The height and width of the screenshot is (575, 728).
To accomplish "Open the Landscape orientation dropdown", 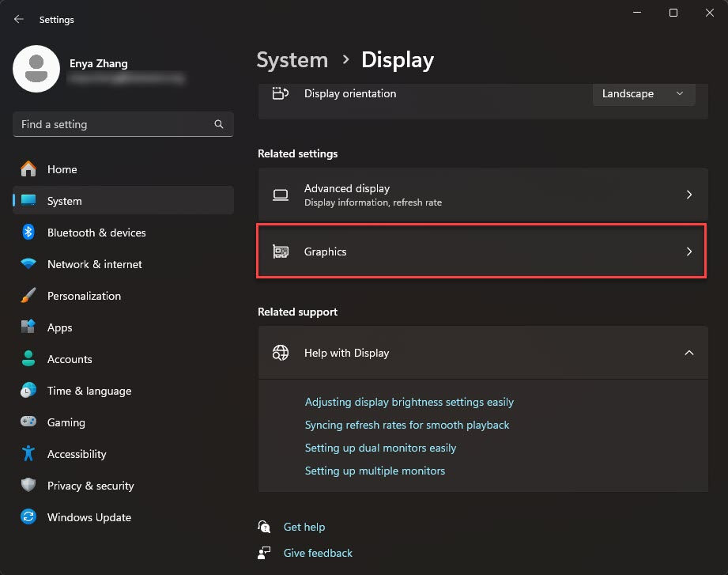I will coord(643,93).
